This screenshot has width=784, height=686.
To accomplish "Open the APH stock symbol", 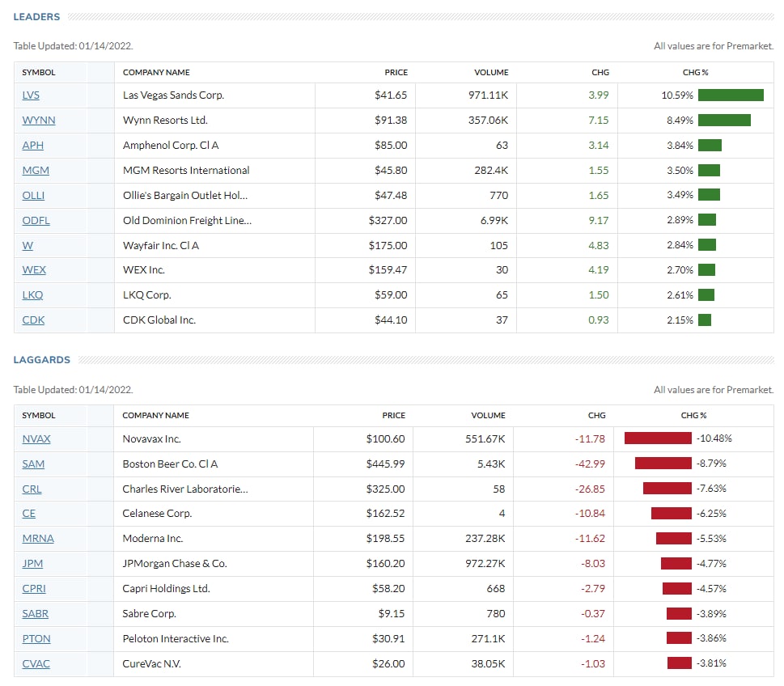I will [x=33, y=146].
